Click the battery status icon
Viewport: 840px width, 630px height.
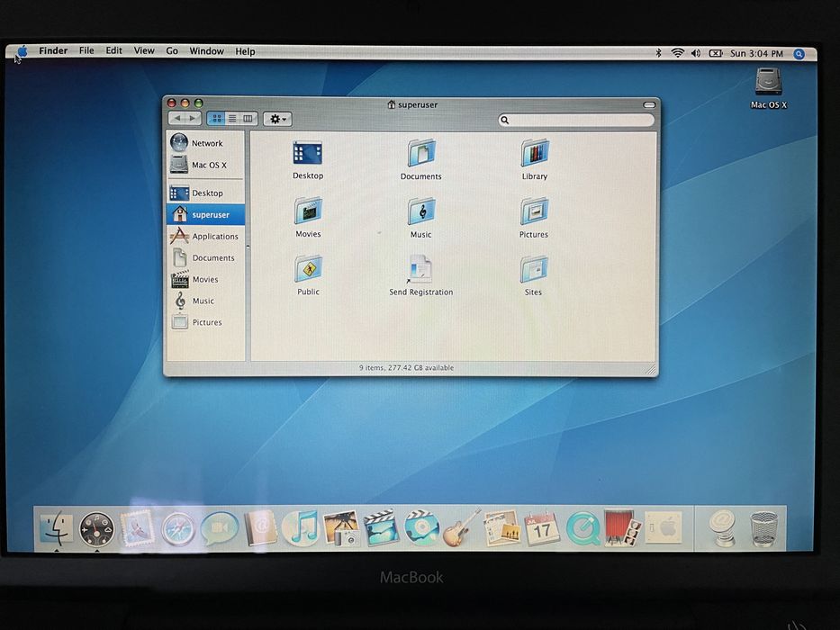tap(716, 54)
